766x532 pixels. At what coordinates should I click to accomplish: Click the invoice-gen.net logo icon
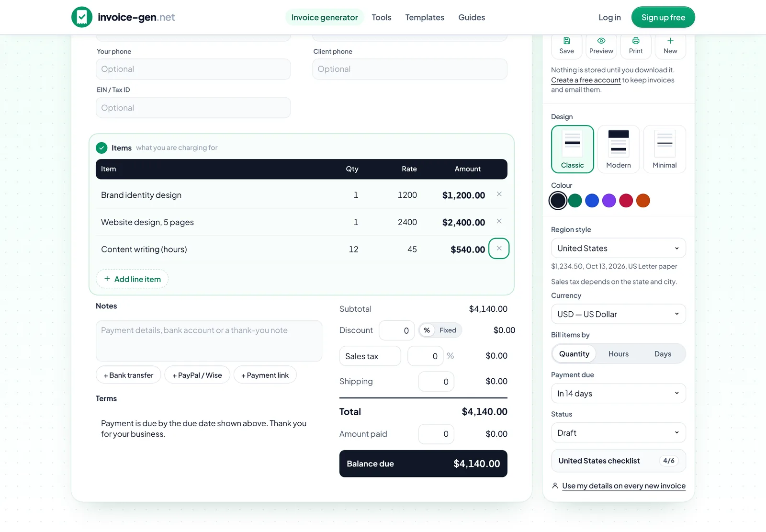point(82,17)
